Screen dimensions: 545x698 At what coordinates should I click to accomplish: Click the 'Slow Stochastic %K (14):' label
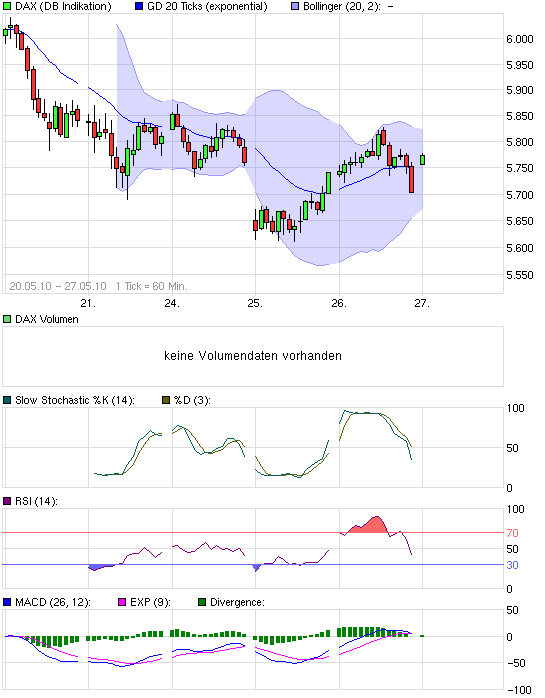point(75,400)
